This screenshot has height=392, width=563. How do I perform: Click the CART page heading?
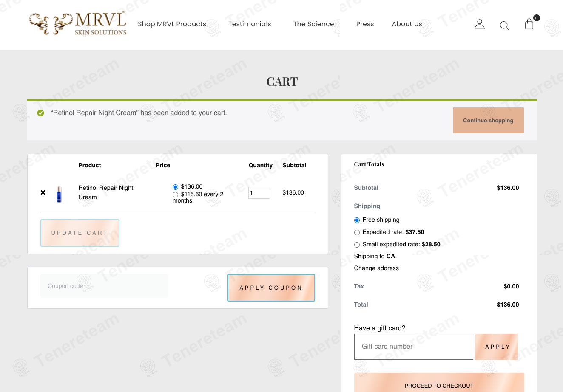(x=282, y=82)
